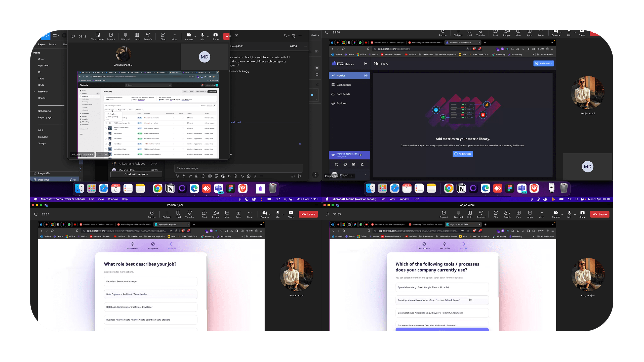
Task: Open Data Feeds in PowerMetrics sidebar
Action: (343, 94)
